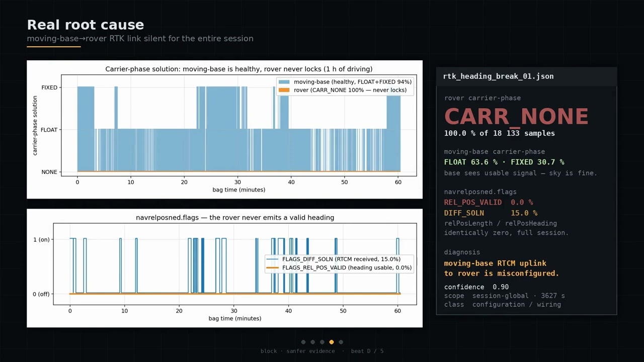Click the 'navrelposned.flags' panel label
Image resolution: width=644 pixels, height=362 pixels.
click(480, 192)
